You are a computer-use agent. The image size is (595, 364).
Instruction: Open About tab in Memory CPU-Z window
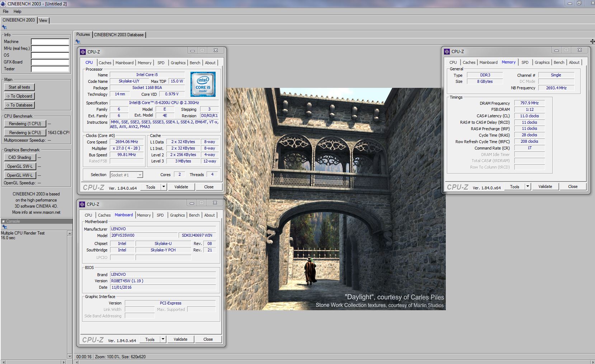pyautogui.click(x=574, y=62)
